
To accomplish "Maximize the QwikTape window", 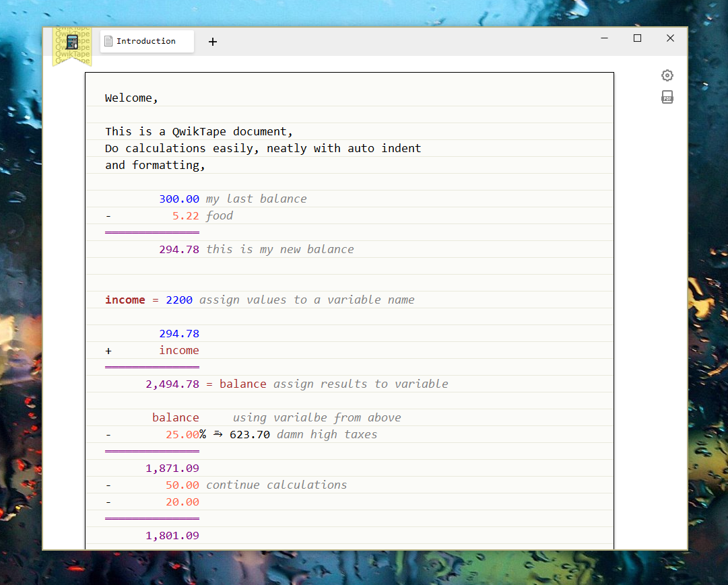I will pyautogui.click(x=638, y=38).
